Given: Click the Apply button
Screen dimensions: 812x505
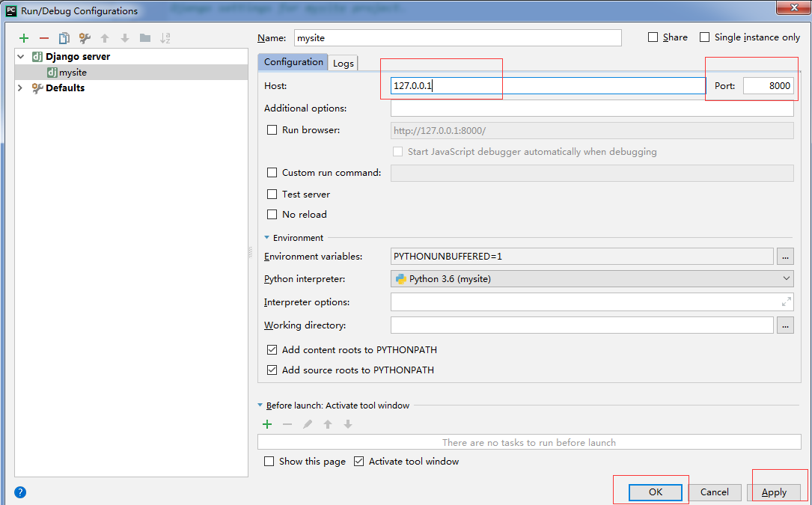Looking at the screenshot, I should pos(774,492).
